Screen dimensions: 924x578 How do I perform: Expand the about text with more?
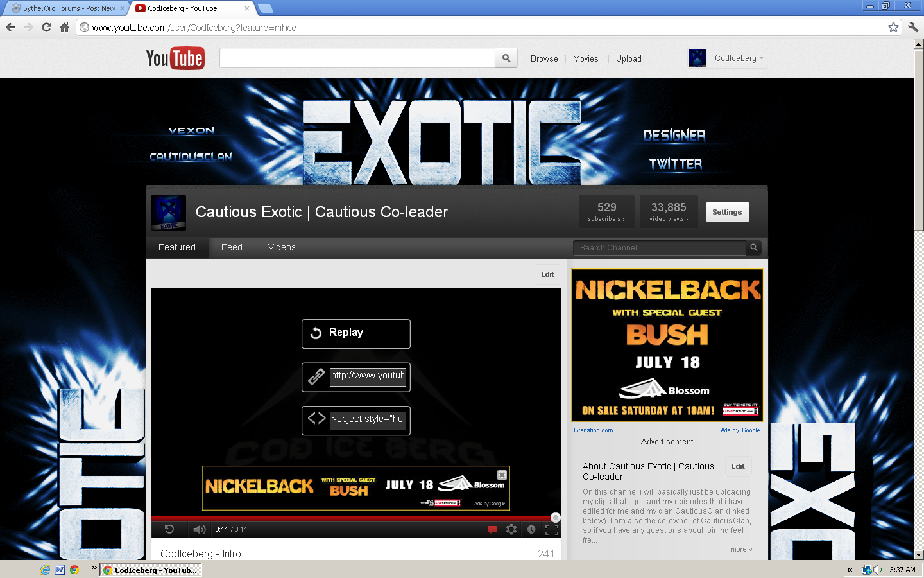click(x=741, y=549)
